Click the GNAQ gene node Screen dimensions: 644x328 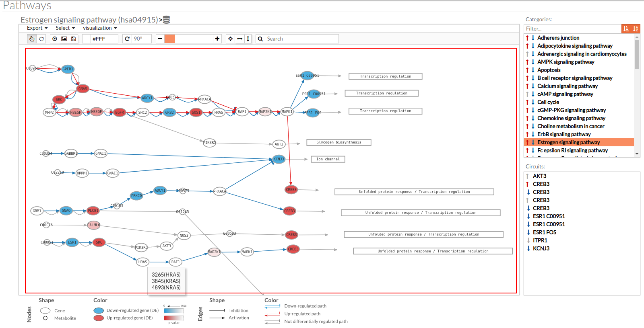click(x=66, y=210)
